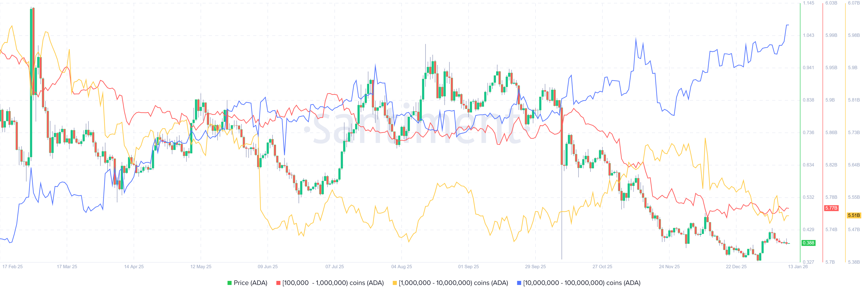This screenshot has height=294, width=868.
Task: Click the 13 Jan 26 date label
Action: tap(797, 266)
